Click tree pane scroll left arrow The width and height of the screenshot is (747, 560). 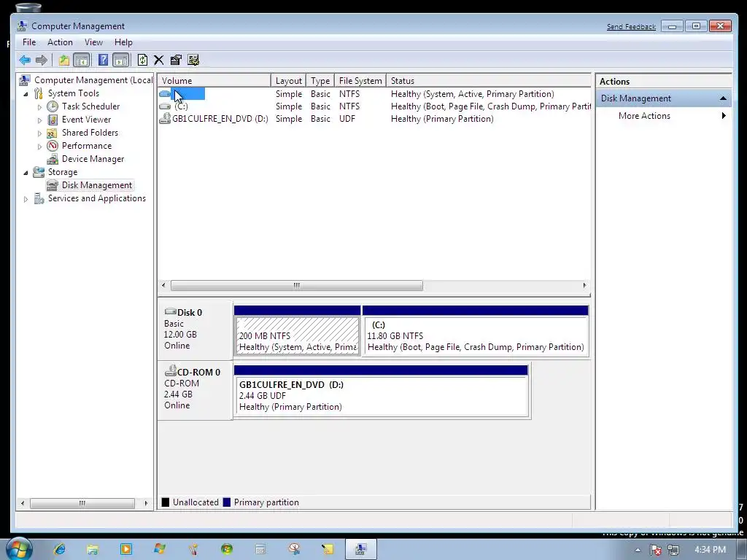23,503
